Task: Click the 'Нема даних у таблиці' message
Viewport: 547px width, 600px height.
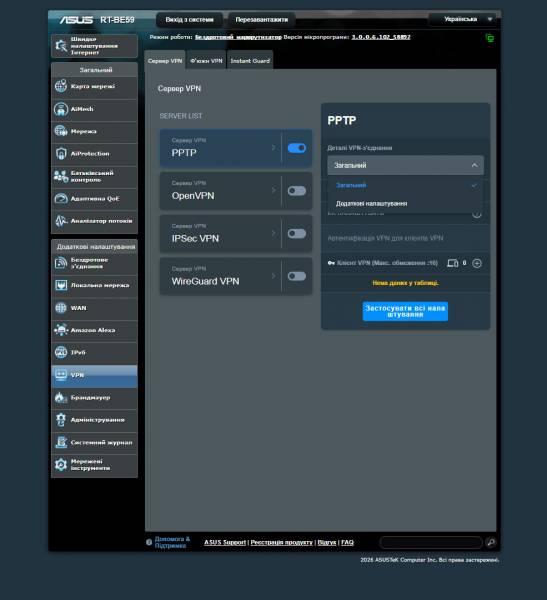Action: (405, 283)
